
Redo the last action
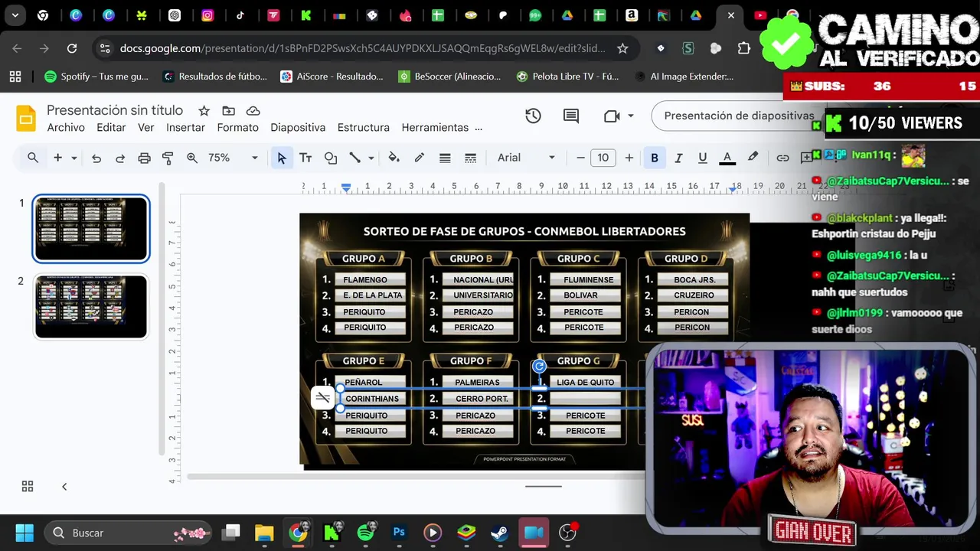tap(120, 158)
